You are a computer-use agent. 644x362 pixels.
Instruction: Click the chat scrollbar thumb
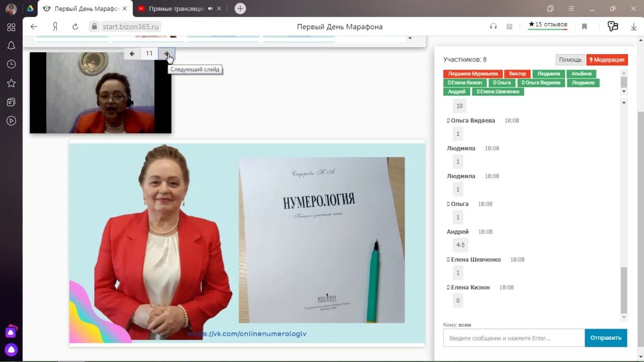pos(624,290)
